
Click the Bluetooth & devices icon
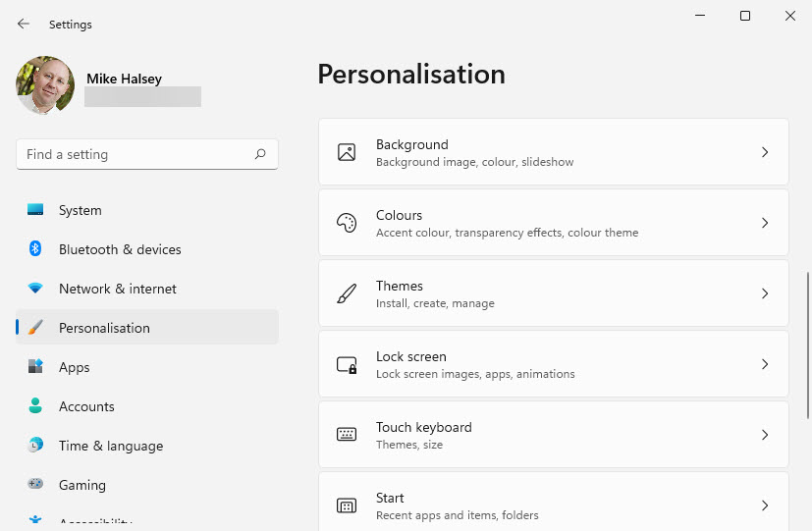point(35,249)
